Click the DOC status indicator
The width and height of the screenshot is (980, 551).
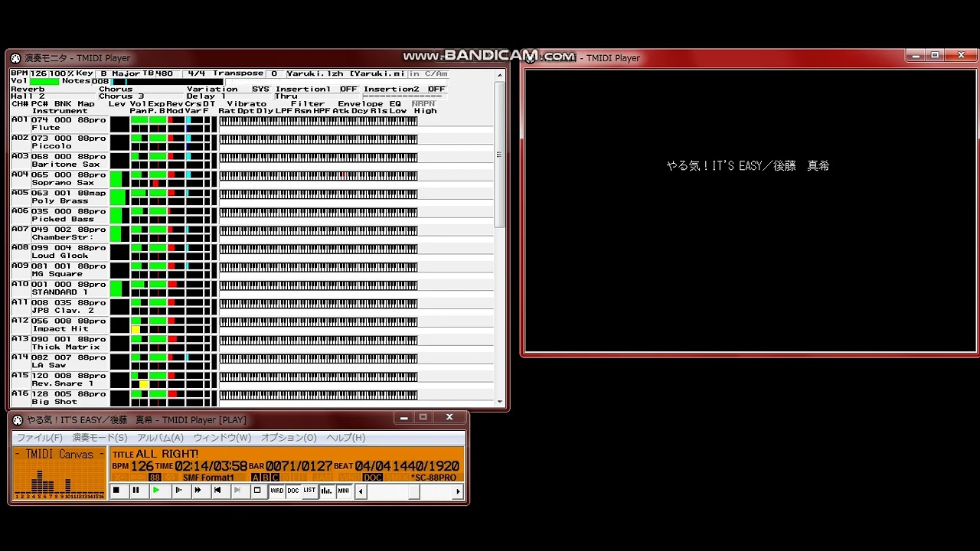[x=374, y=478]
